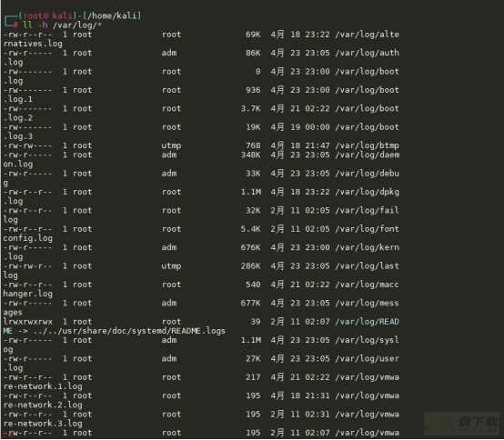This screenshot has width=504, height=440.
Task: Click the /var/log/sysl entry path
Action: click(x=367, y=340)
